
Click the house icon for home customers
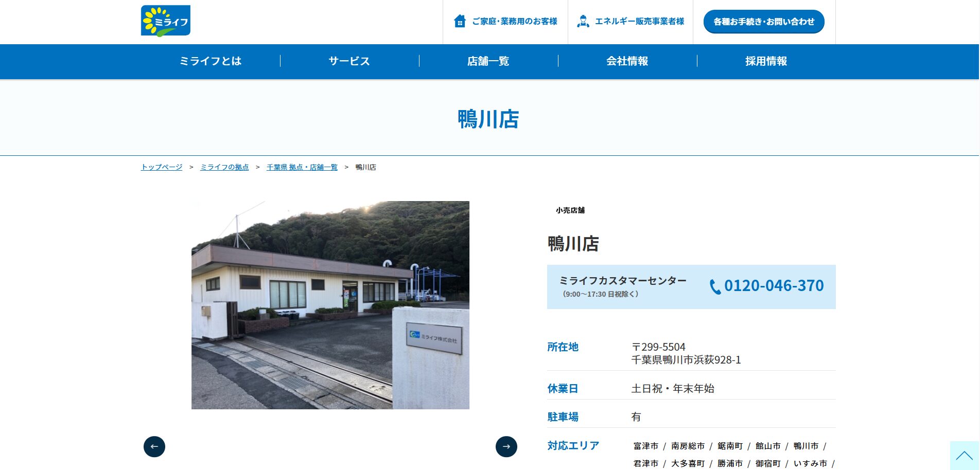click(460, 21)
